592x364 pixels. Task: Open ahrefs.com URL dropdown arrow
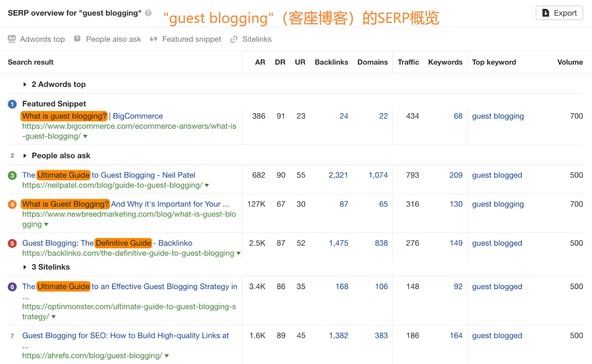point(167,356)
